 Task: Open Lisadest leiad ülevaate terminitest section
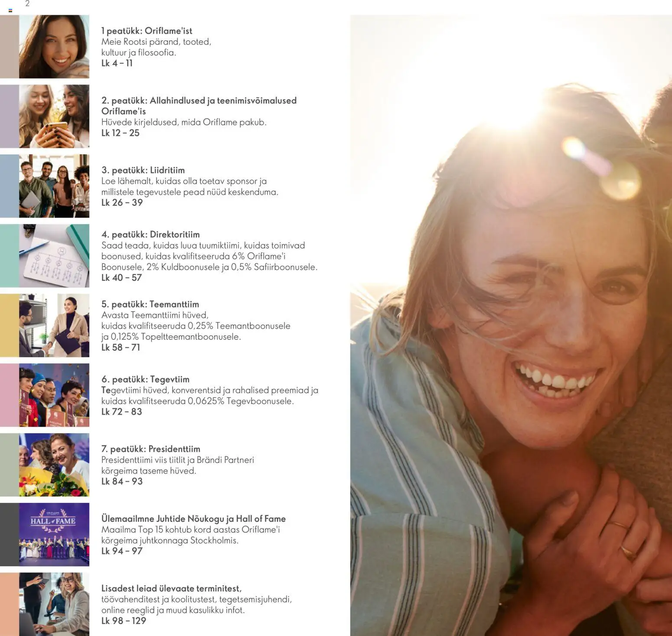click(171, 589)
